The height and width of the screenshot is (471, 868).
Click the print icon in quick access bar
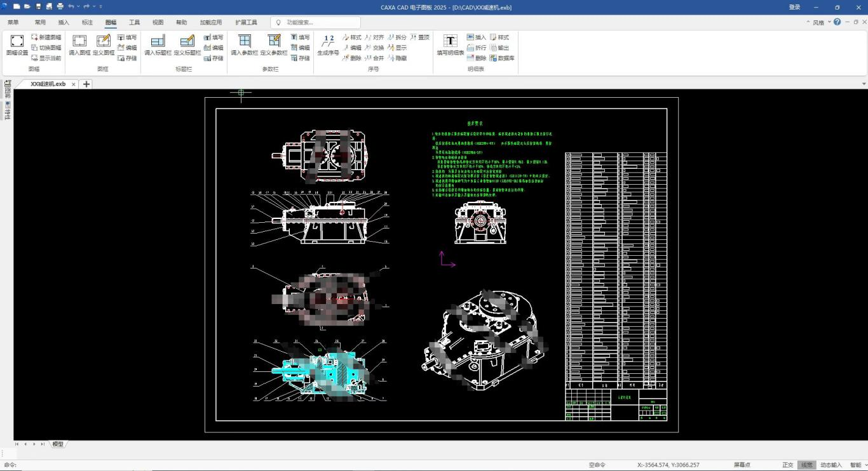[60, 6]
